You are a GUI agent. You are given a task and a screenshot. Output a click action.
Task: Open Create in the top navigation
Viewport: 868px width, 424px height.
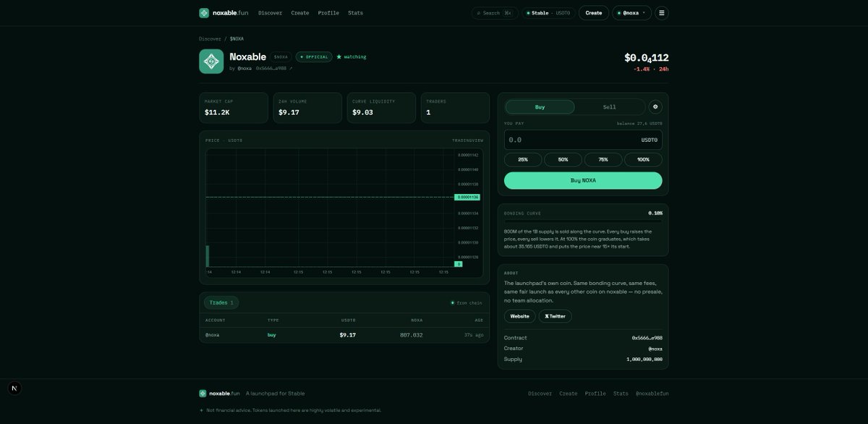pyautogui.click(x=299, y=13)
